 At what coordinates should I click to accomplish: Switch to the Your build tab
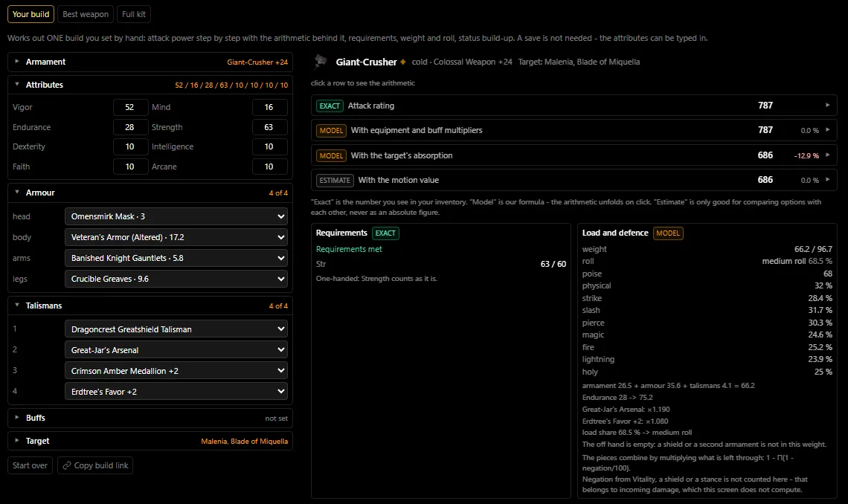tap(30, 14)
